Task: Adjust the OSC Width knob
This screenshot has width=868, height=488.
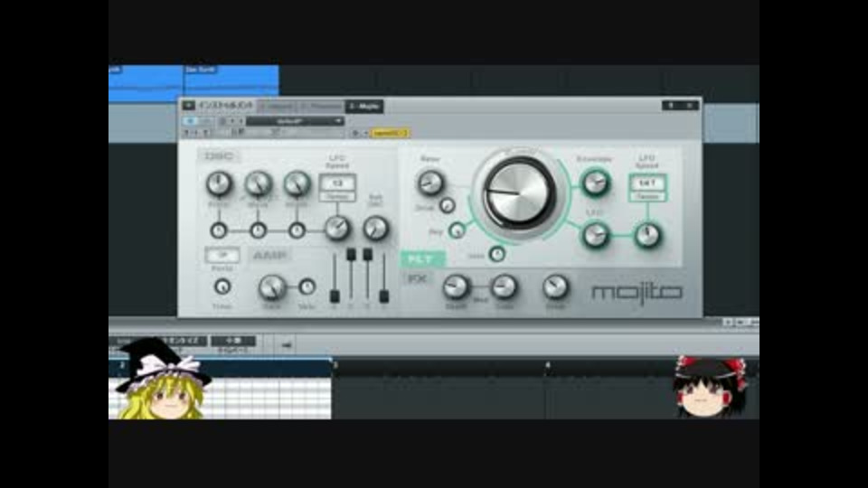Action: coord(297,183)
